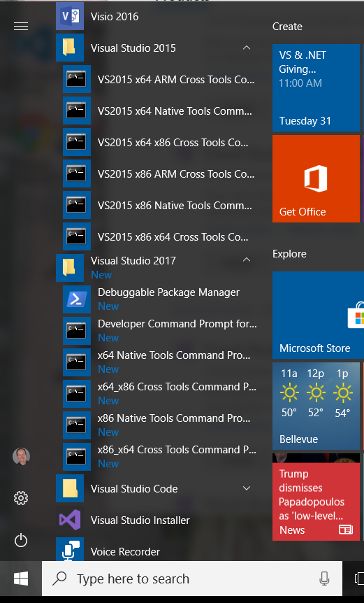Collapse the Visual Studio 2015 folder chevron
Screen dimensions: 364x603
click(247, 48)
